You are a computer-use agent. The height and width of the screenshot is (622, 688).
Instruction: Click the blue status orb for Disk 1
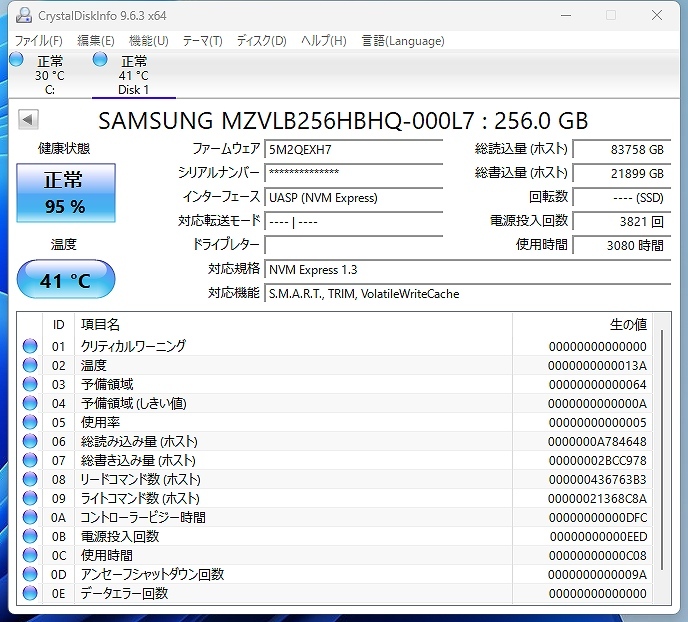[100, 59]
